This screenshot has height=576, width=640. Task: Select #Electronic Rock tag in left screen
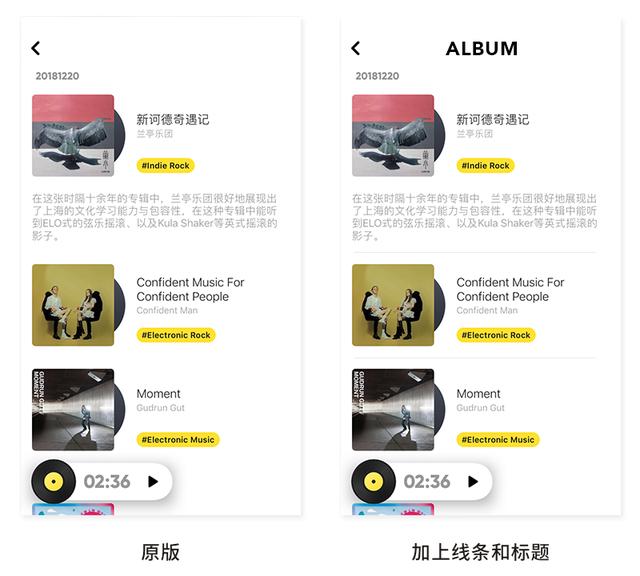176,335
